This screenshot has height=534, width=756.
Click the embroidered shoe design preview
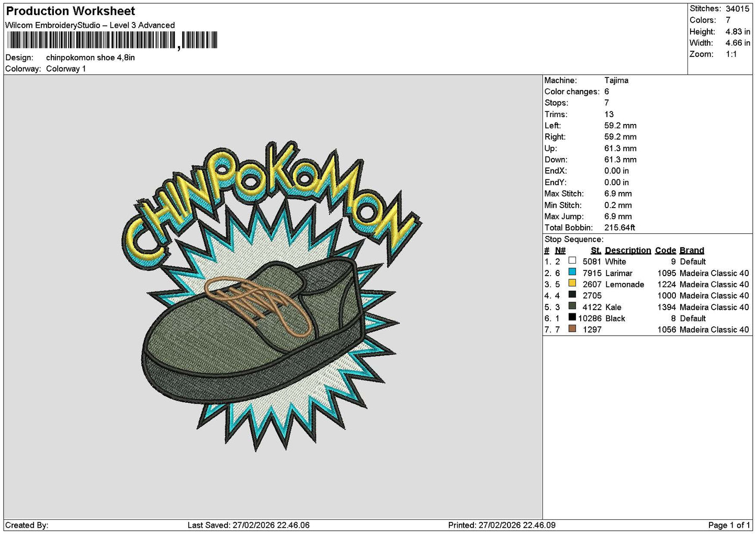tap(254, 330)
